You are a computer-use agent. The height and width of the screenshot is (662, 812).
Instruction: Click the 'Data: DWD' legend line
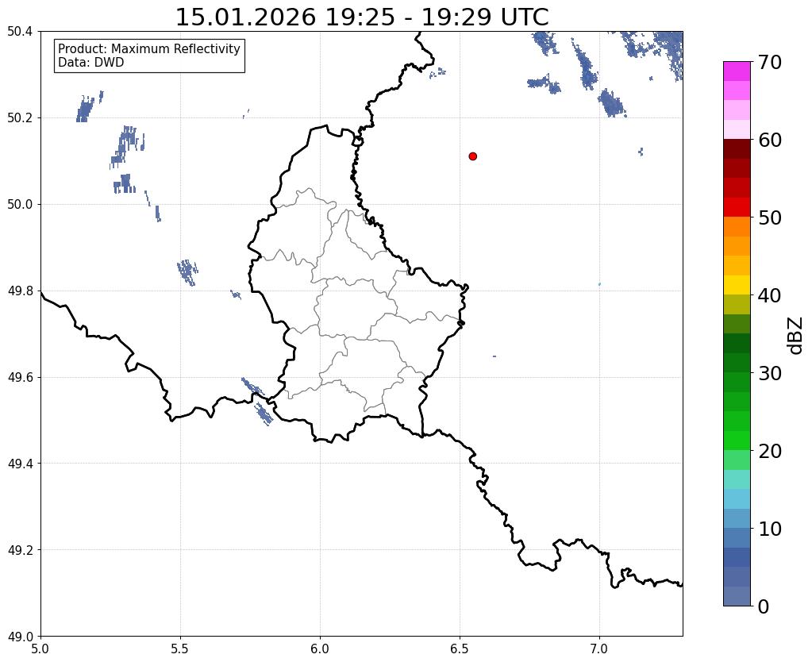point(91,63)
